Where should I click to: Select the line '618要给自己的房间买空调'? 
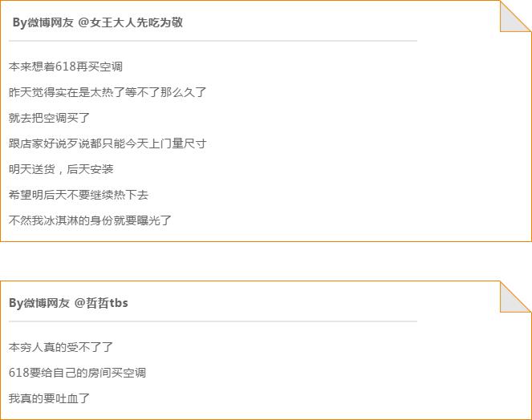click(x=77, y=373)
